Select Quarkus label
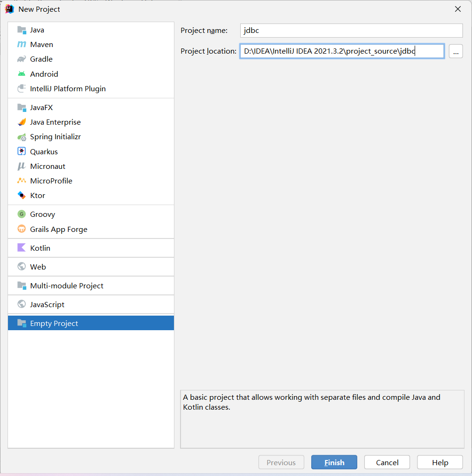The width and height of the screenshot is (472, 476). (44, 151)
